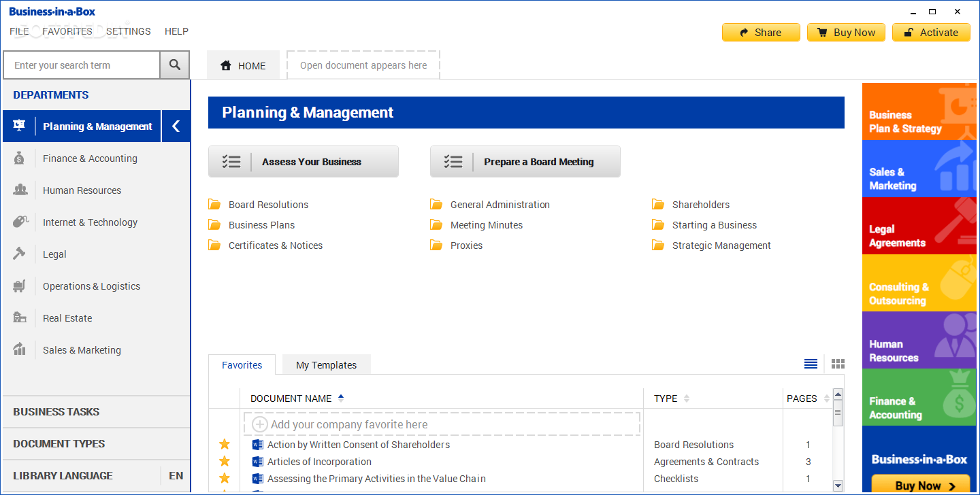980x495 pixels.
Task: Open the Legal Agreements red tile
Action: pyautogui.click(x=919, y=226)
